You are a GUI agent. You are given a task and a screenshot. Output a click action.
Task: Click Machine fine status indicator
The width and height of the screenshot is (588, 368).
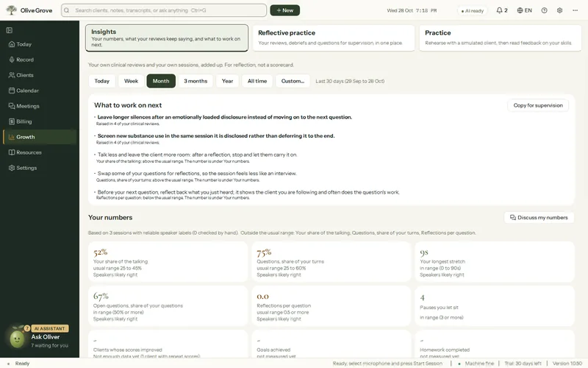coord(476,363)
